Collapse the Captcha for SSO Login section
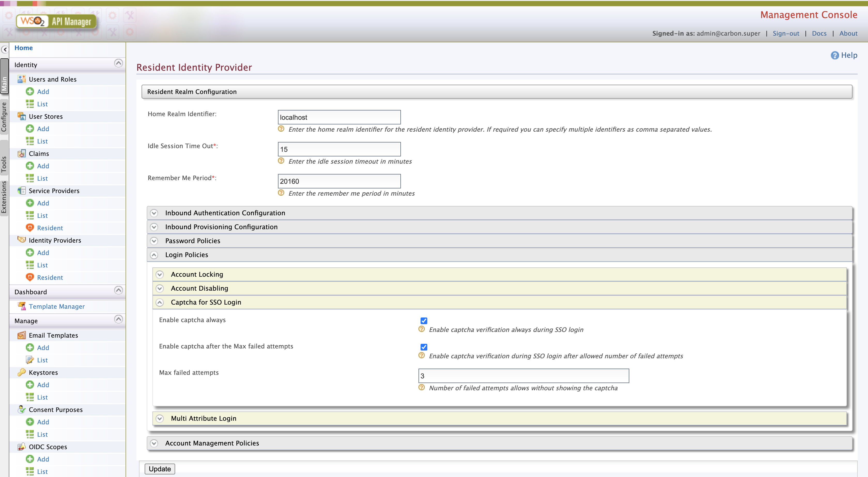 click(x=160, y=302)
